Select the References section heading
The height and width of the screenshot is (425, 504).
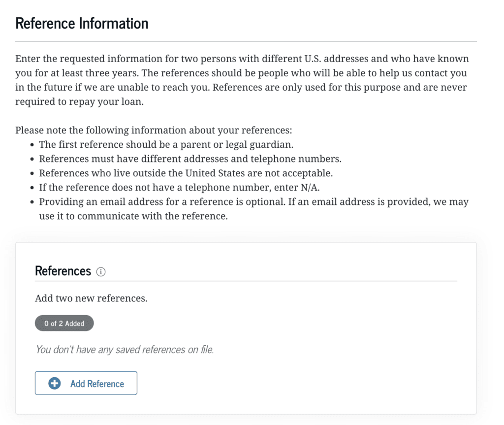(63, 271)
